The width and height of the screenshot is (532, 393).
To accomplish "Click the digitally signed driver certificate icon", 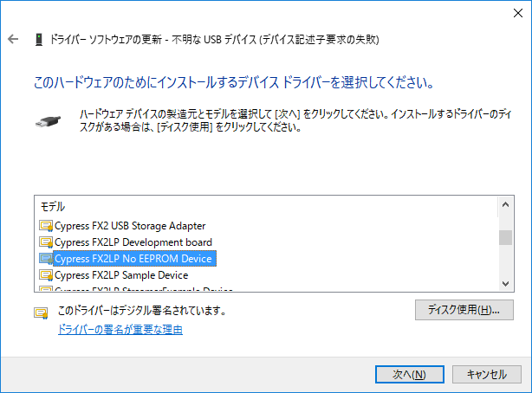I will coord(41,312).
